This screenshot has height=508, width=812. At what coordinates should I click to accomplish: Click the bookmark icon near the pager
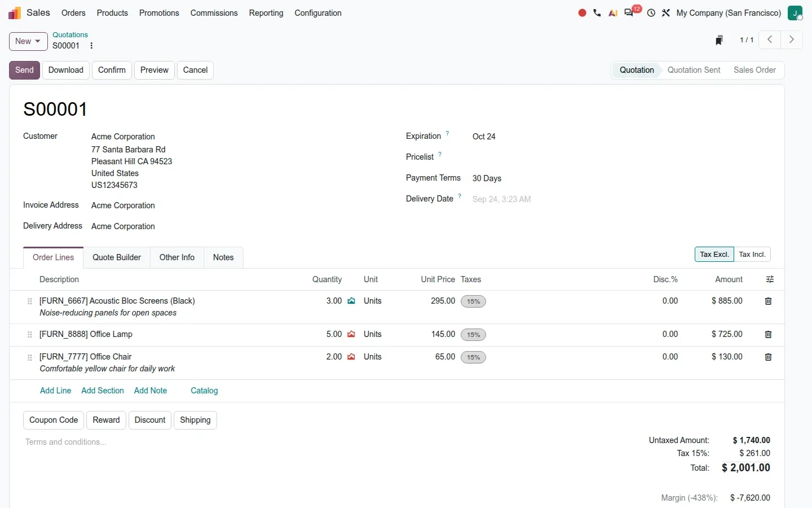tap(719, 40)
